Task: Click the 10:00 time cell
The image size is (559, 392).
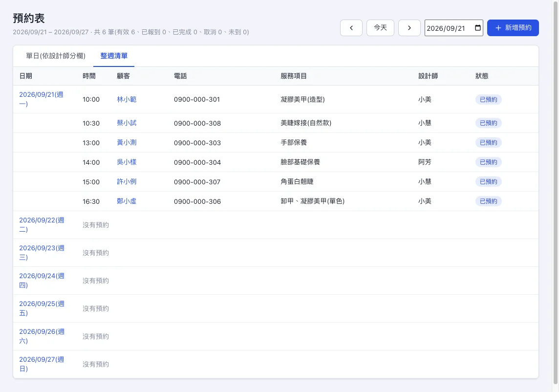Action: 91,100
